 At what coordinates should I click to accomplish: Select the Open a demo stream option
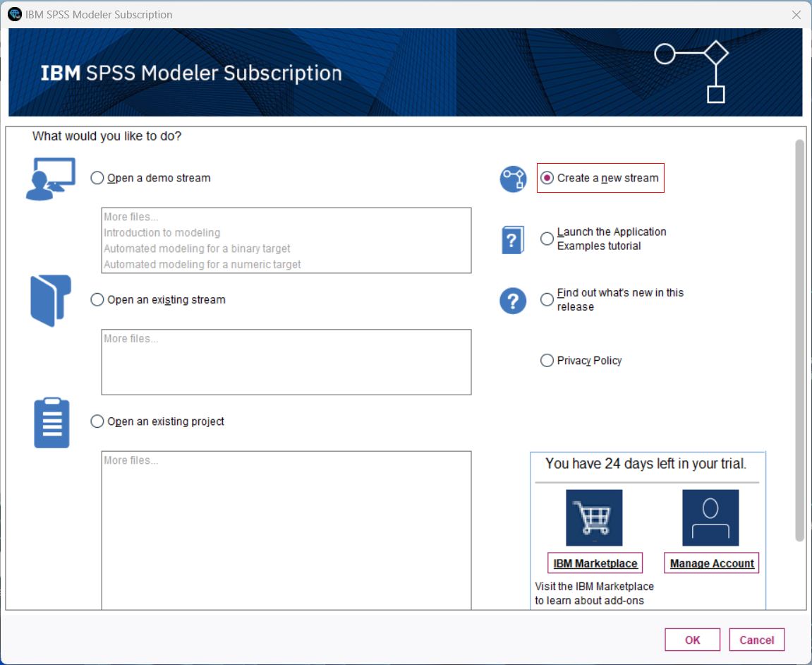click(97, 179)
